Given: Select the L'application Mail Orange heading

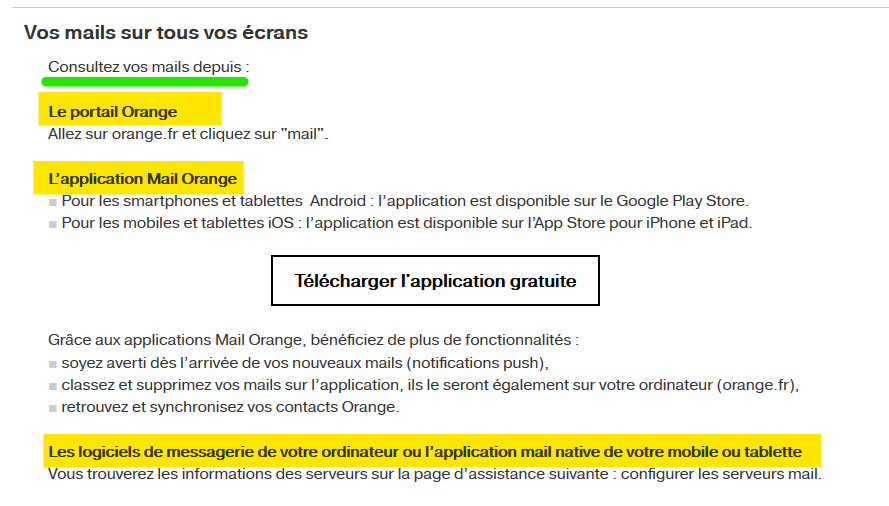Looking at the screenshot, I should click(143, 179).
